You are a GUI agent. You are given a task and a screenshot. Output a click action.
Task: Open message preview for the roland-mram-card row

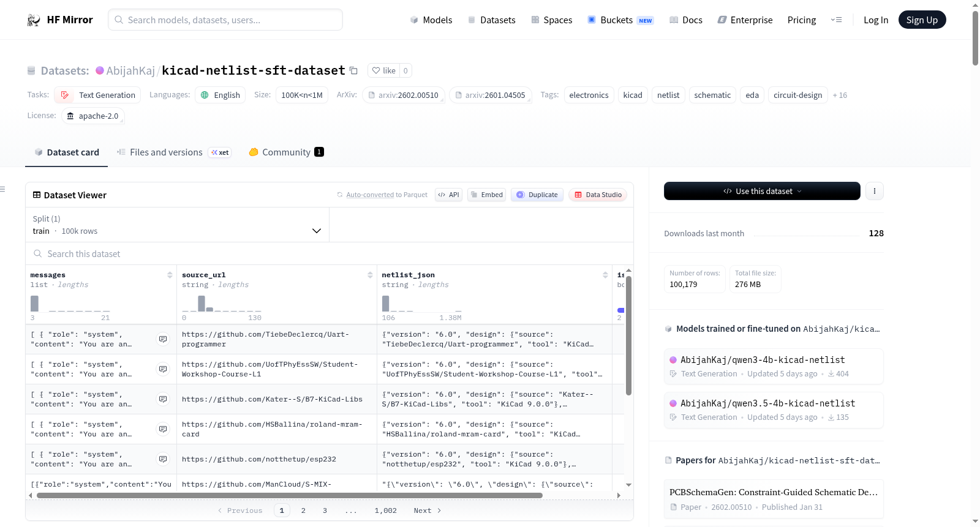pyautogui.click(x=163, y=429)
